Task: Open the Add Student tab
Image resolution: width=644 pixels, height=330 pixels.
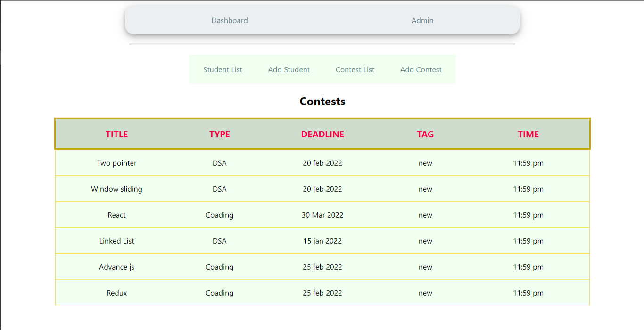Action: pos(289,69)
